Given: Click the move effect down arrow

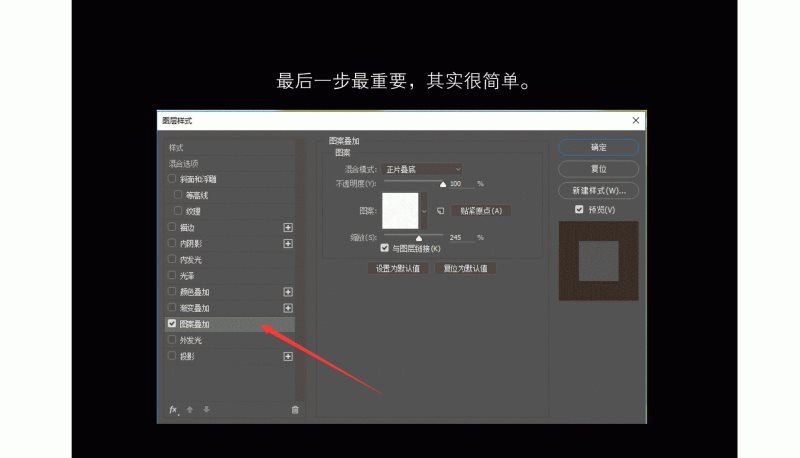Looking at the screenshot, I should 206,410.
